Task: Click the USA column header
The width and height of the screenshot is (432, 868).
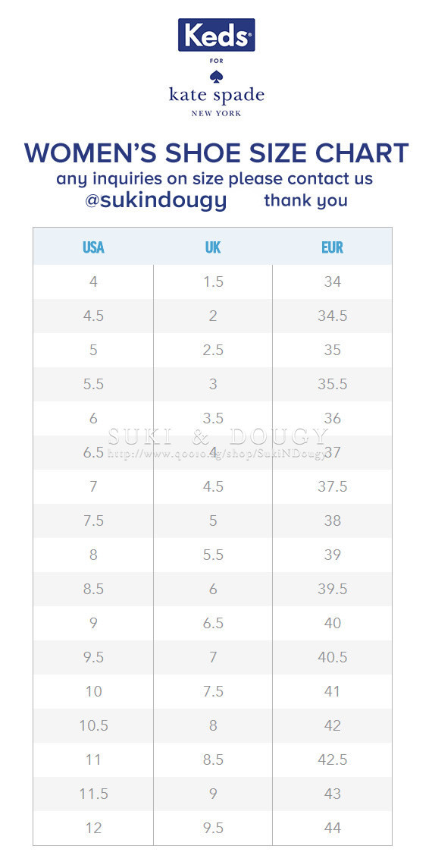Action: pos(93,247)
